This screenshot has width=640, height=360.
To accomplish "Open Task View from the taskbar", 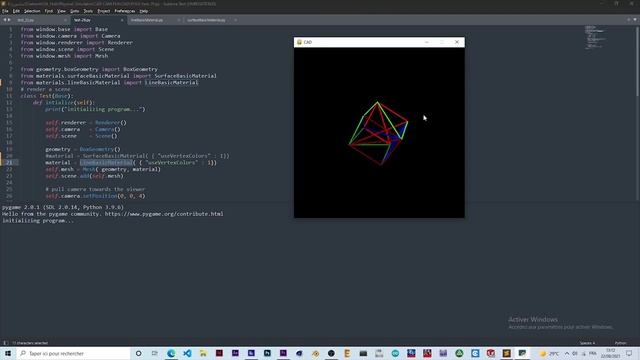I will pyautogui.click(x=155, y=353).
